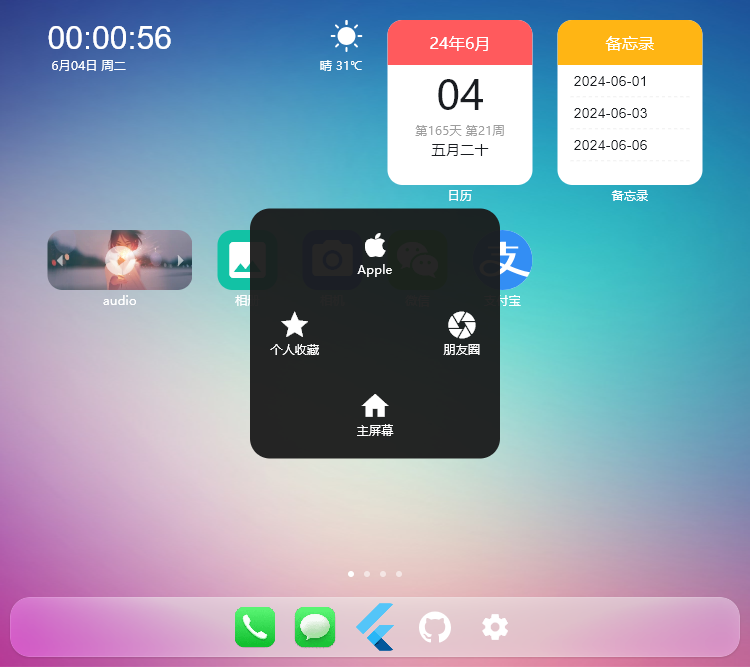Skip to previous track in audio widget
The height and width of the screenshot is (667, 750).
pyautogui.click(x=60, y=260)
